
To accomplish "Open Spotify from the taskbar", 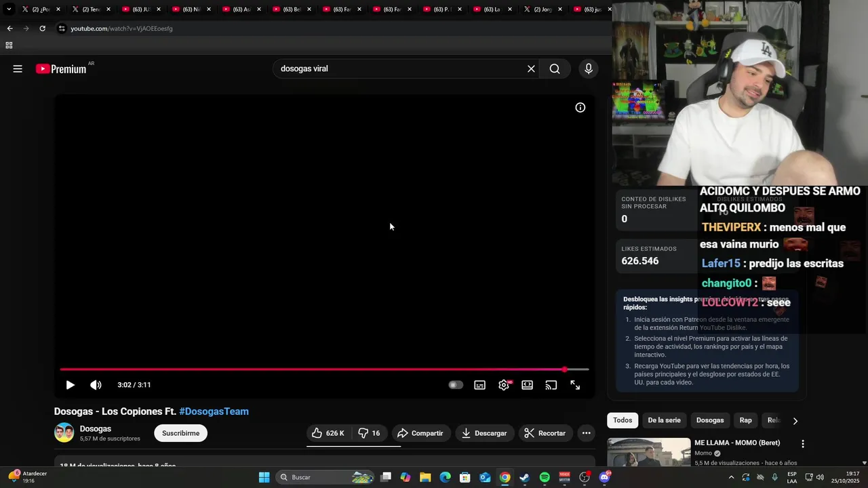I will pyautogui.click(x=545, y=477).
